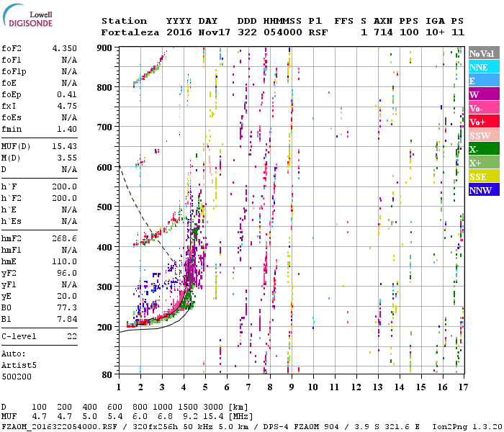This screenshot has height=432, width=504.
Task: Click the 500200 text under Artist5
Action: [17, 377]
